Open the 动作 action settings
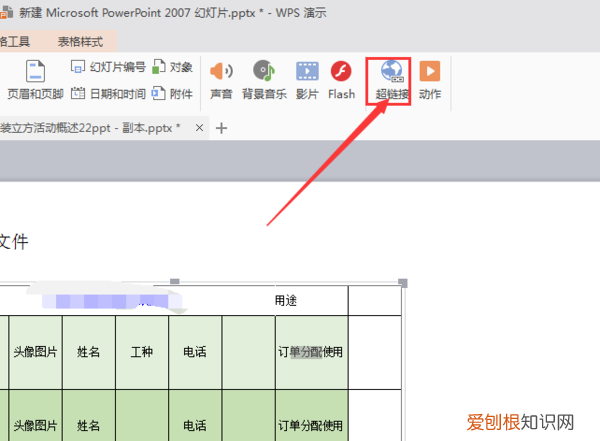 (430, 80)
